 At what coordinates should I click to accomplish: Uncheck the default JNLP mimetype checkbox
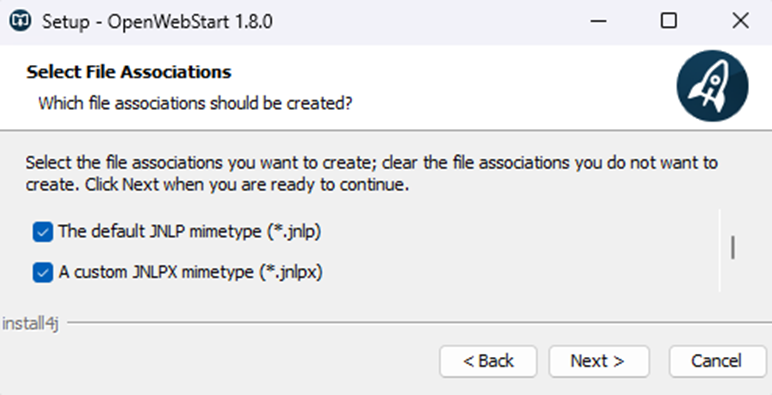coord(43,231)
